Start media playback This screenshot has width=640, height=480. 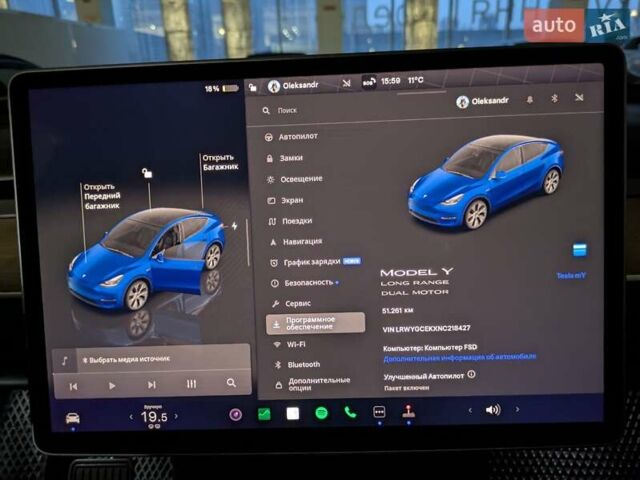[x=112, y=385]
